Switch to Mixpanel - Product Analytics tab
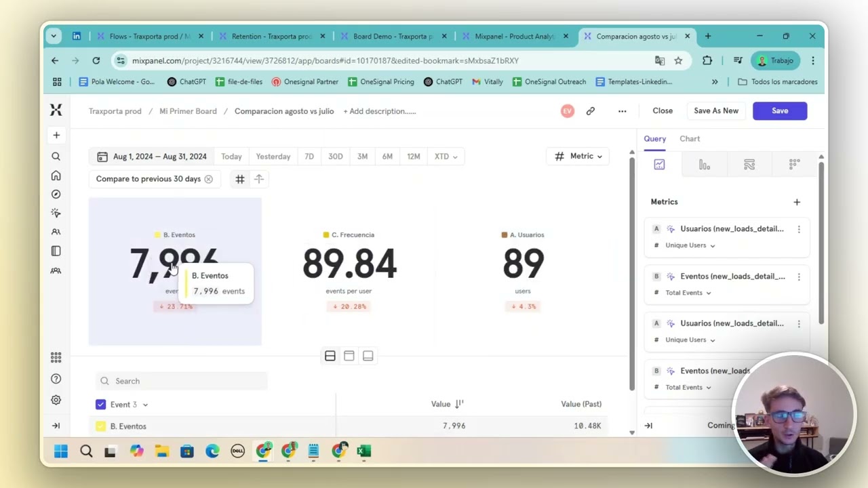 [514, 37]
